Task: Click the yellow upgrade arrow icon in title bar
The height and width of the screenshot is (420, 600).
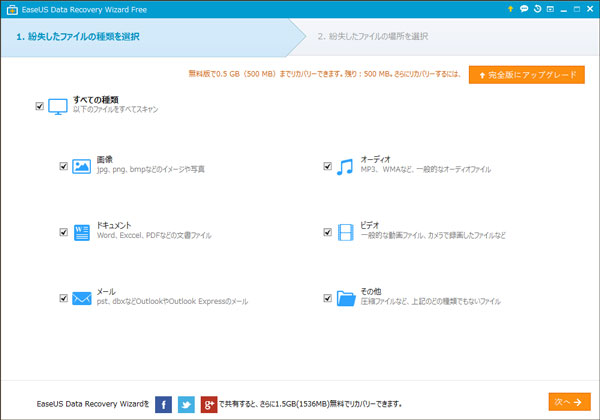Action: click(510, 9)
